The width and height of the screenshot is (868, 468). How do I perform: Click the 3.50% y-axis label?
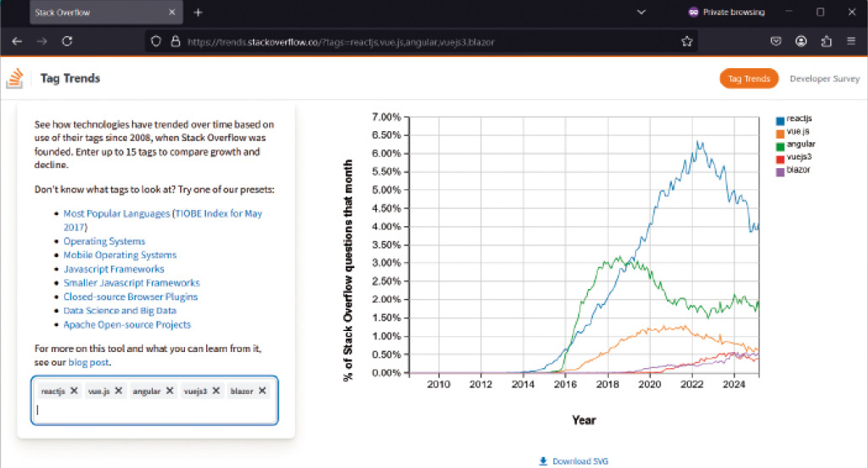(x=386, y=245)
